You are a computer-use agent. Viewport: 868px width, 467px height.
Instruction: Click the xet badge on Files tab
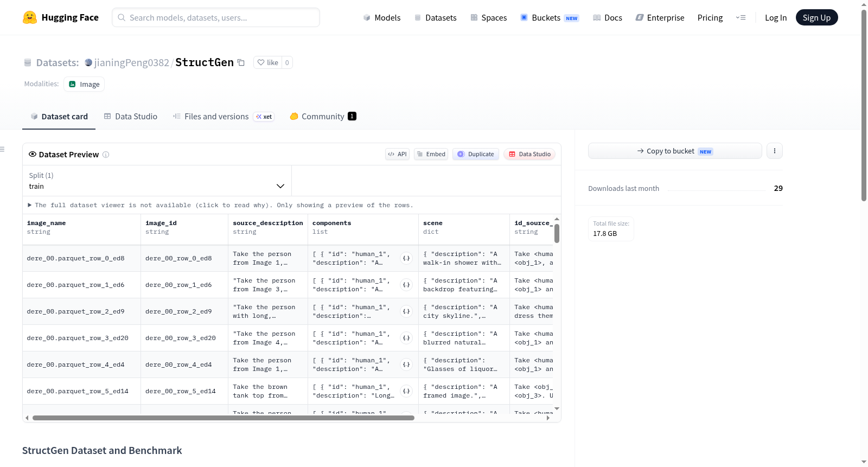coord(264,117)
